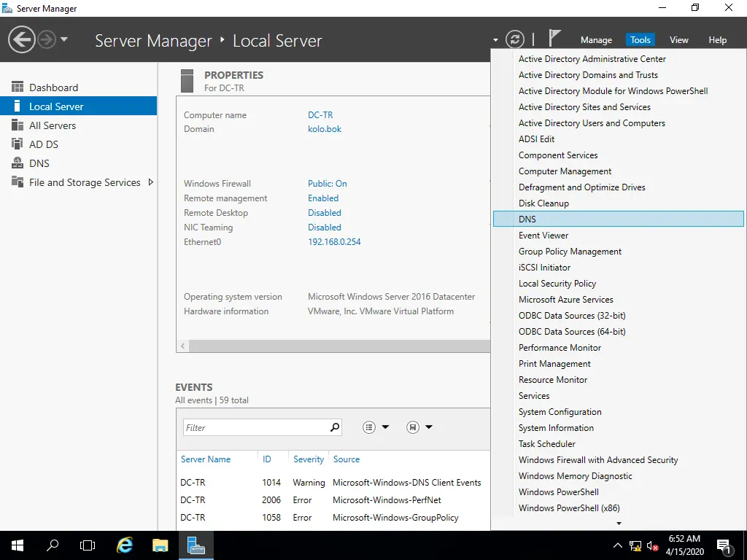The image size is (747, 560).
Task: Open Ethernet0 address 192.168.0.254 link
Action: point(334,242)
